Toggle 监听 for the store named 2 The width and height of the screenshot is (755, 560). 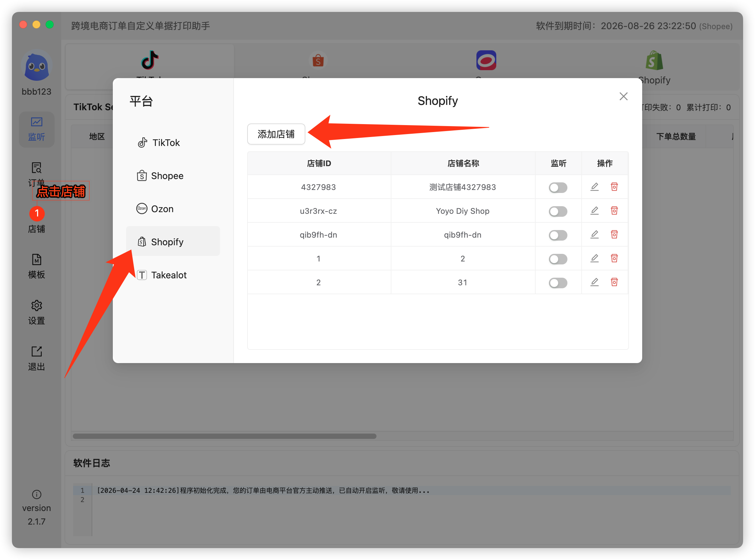click(558, 259)
